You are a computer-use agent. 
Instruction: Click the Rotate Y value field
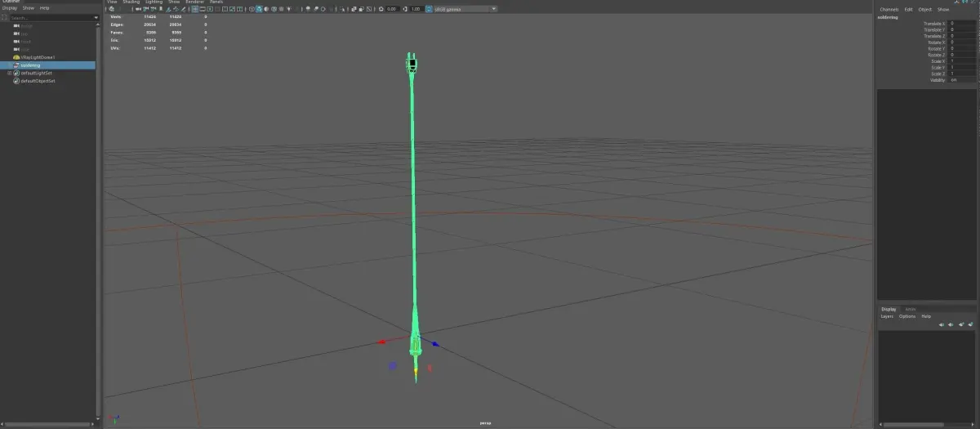tap(961, 49)
